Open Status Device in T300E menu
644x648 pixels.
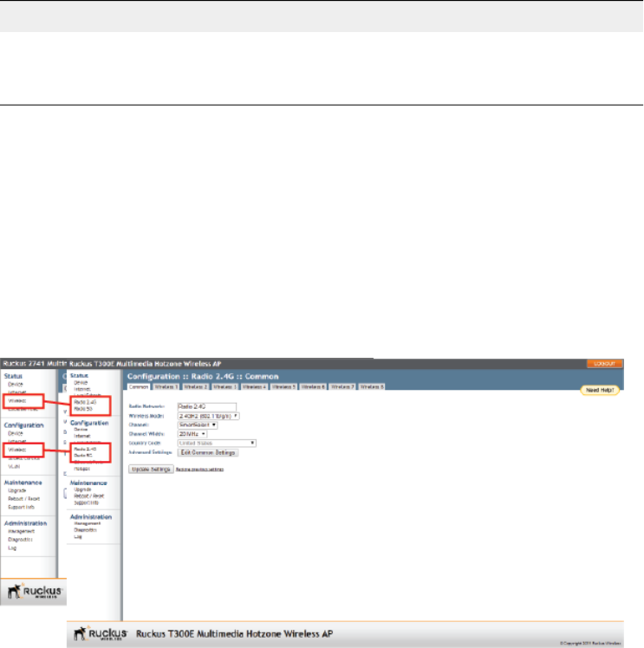tap(81, 383)
